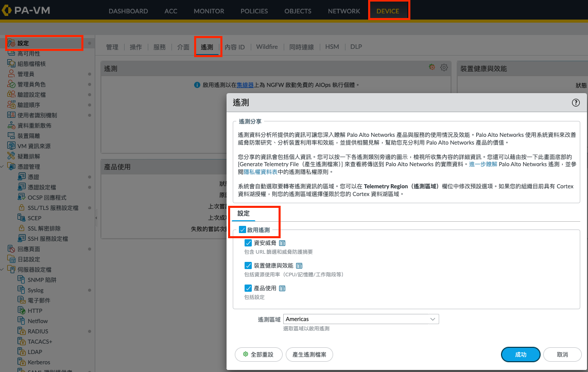
Task: Toggle the 啟用遙測 checkbox
Action: (242, 229)
